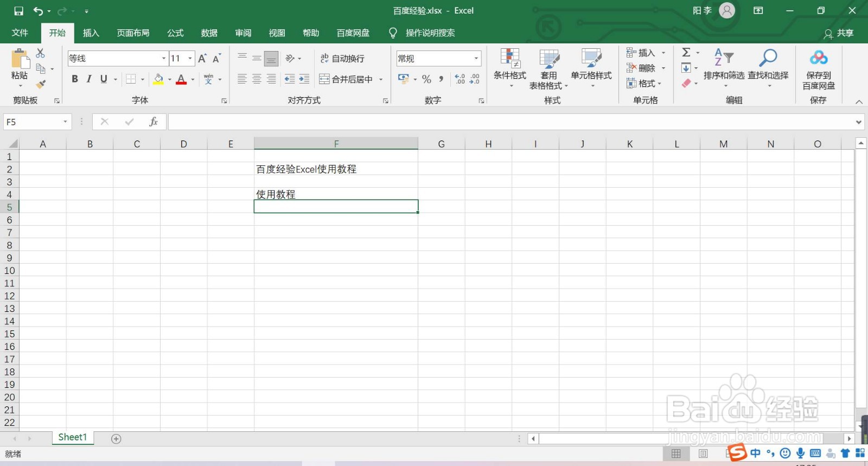Viewport: 868px width, 466px height.
Task: Click the 套用表格格式 button
Action: 548,69
